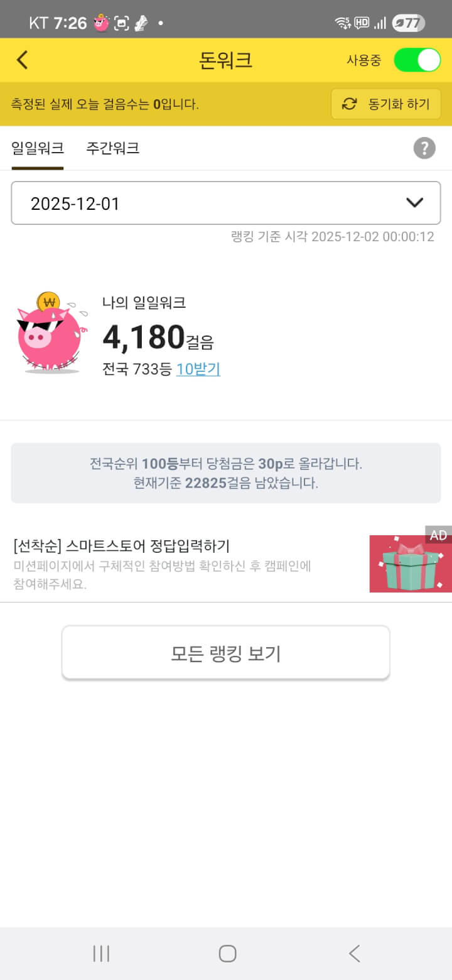The width and height of the screenshot is (452, 980).
Task: Open the 스마트스토어 정답입력하기 ad title
Action: tap(122, 545)
